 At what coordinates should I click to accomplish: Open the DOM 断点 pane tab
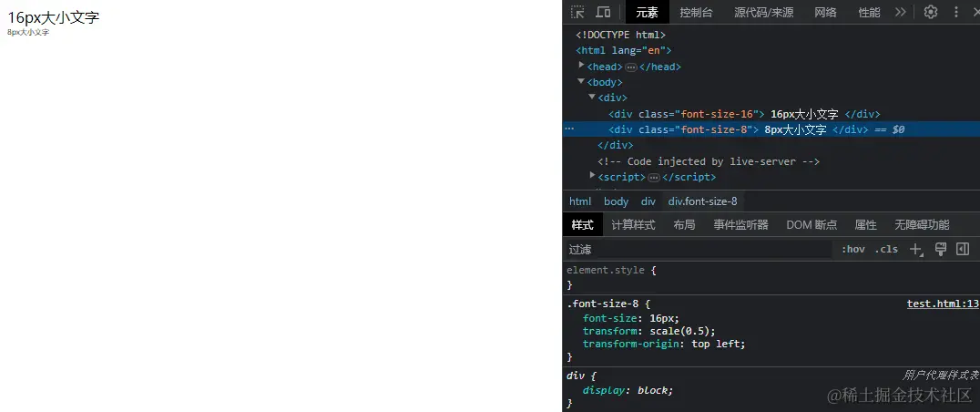pyautogui.click(x=812, y=224)
